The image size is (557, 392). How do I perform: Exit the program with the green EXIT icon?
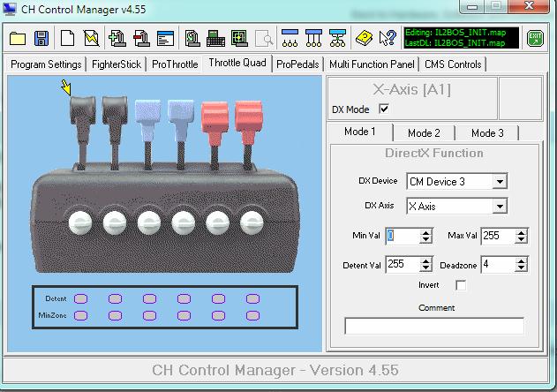coord(535,38)
